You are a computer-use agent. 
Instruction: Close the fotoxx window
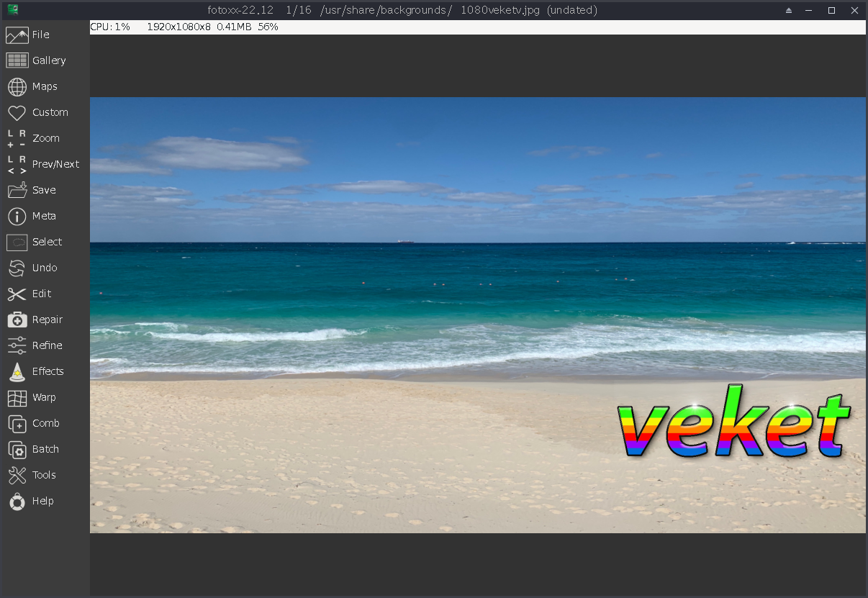point(854,10)
